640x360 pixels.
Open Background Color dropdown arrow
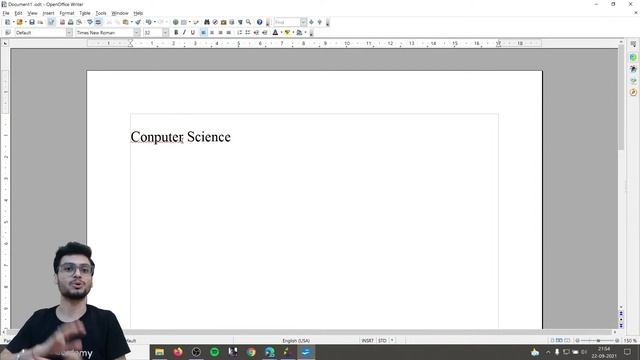pos(305,33)
